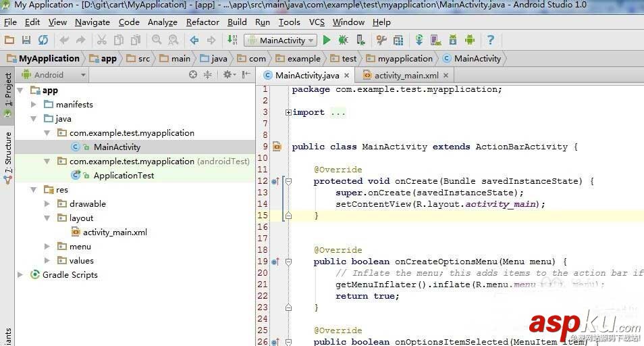Run the app with green play button
The height and width of the screenshot is (346, 644).
327,40
